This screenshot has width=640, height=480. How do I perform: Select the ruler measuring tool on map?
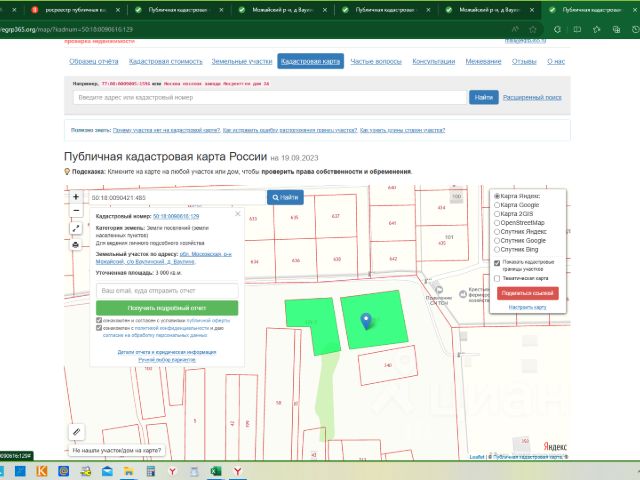tap(76, 432)
